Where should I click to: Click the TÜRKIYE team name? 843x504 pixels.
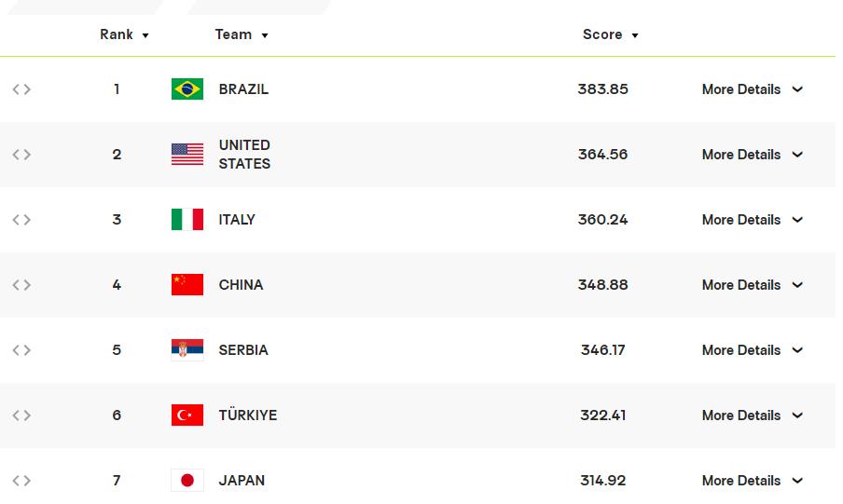coord(247,415)
